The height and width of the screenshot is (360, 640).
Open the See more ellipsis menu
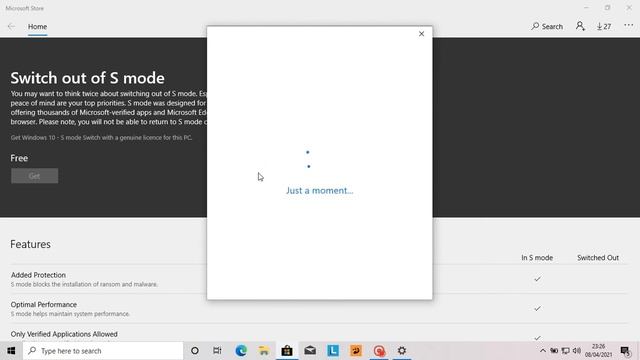tap(628, 26)
